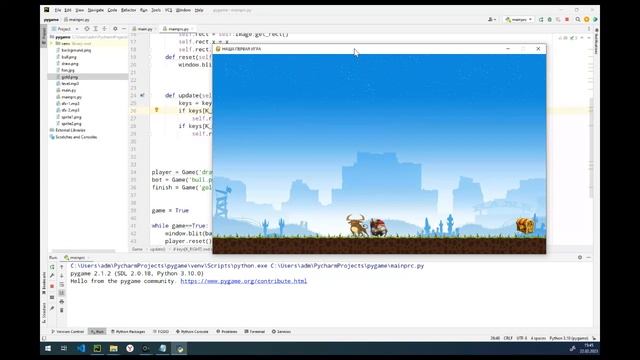
Task: Open the TODO tool tab
Action: point(161,331)
